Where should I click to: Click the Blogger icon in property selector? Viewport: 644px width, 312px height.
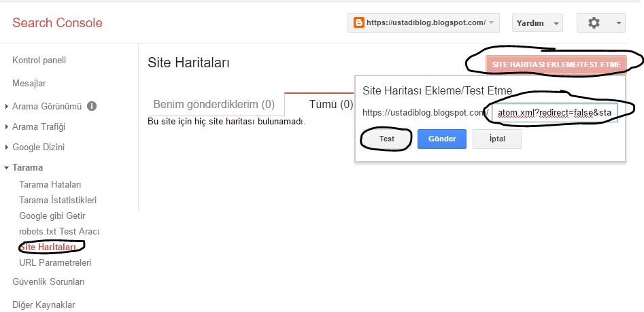tap(358, 23)
